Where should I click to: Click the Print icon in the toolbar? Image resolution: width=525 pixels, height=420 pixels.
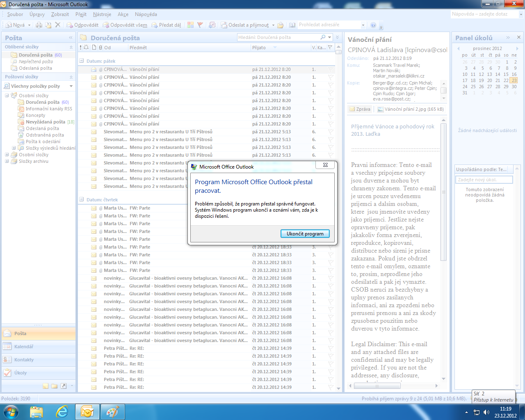(x=39, y=25)
